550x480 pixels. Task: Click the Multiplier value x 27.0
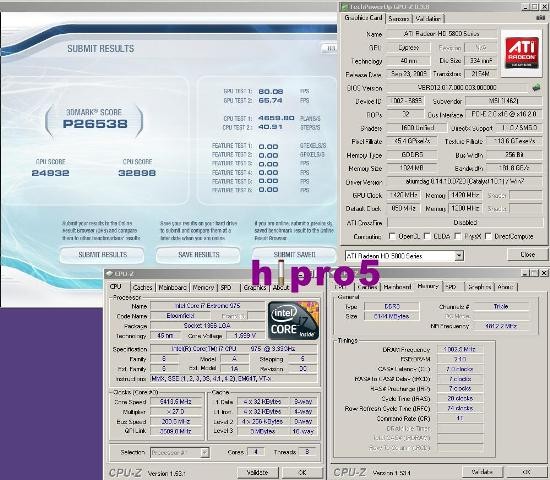click(176, 411)
